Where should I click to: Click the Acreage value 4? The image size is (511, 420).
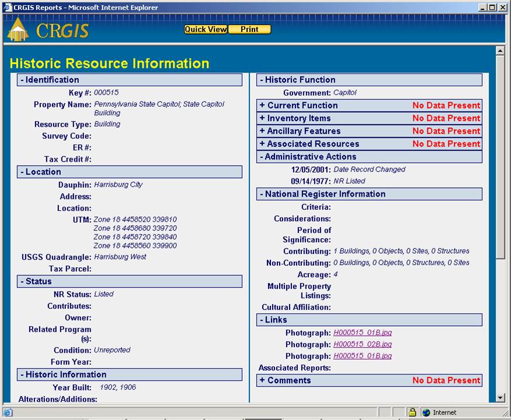point(335,275)
